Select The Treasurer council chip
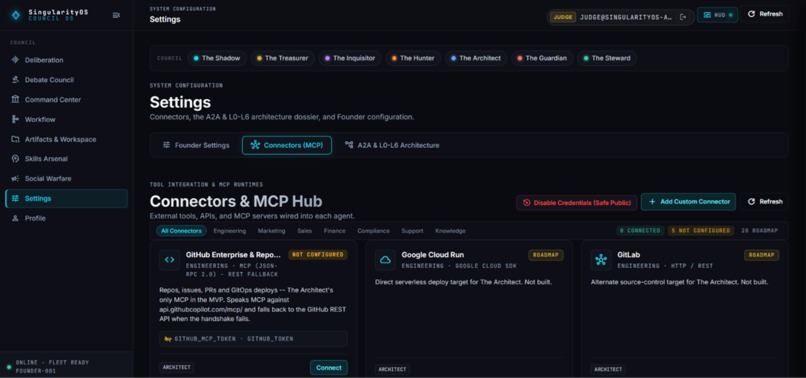Viewport: 806px width, 378px height. click(x=282, y=58)
